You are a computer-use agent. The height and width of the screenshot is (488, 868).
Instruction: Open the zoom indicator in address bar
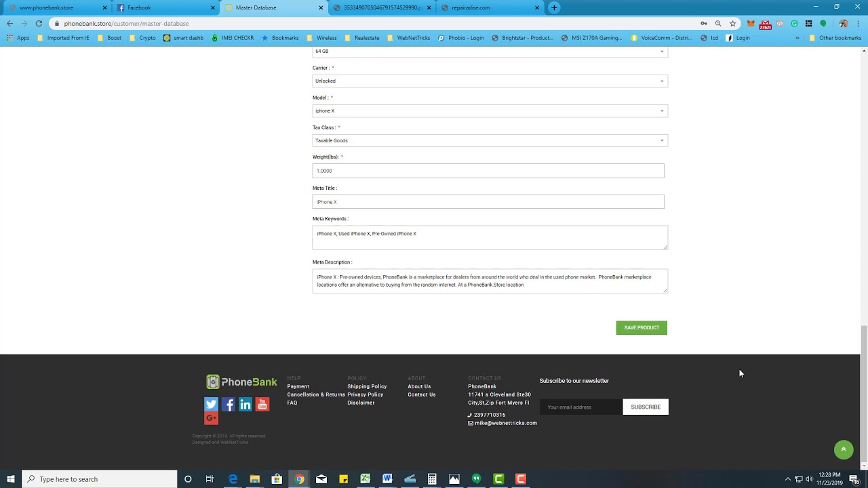(x=718, y=23)
